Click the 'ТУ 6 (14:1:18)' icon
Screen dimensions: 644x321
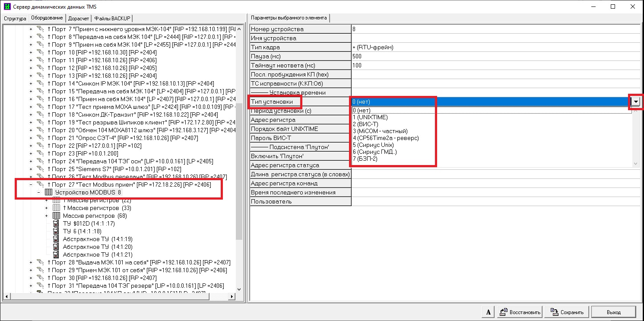(56, 231)
